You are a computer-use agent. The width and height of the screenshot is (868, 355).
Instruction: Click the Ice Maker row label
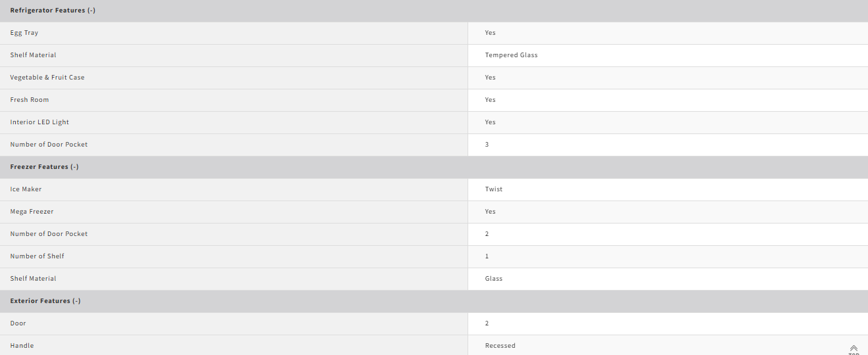click(x=26, y=189)
